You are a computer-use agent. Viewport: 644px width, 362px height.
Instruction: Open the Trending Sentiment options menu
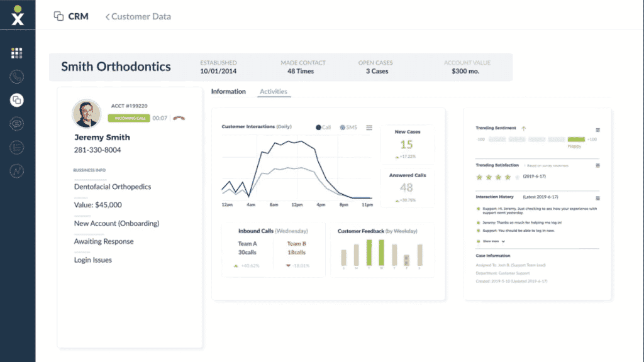pos(597,129)
